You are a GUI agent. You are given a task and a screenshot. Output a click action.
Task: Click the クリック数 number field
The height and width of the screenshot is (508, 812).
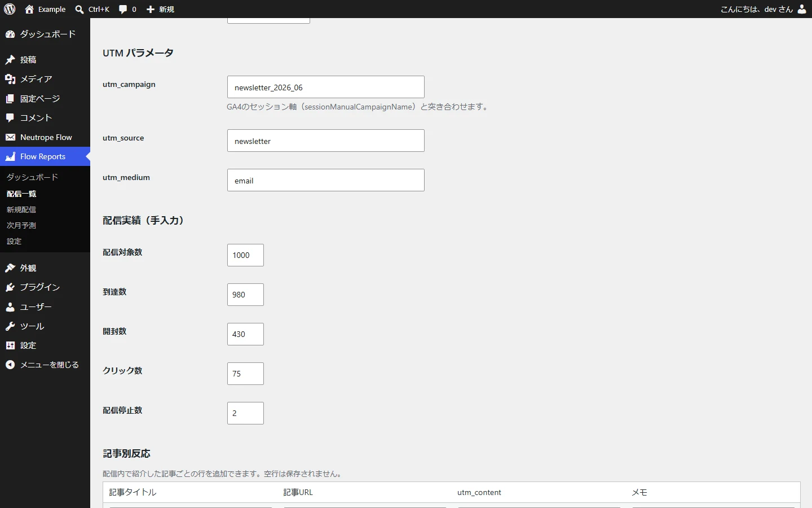point(245,374)
